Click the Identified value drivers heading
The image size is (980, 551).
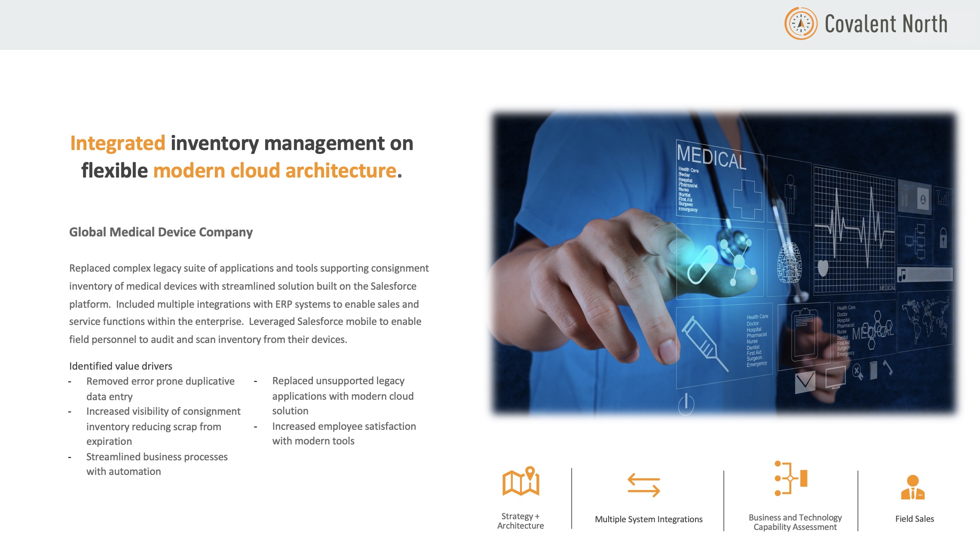pos(121,366)
